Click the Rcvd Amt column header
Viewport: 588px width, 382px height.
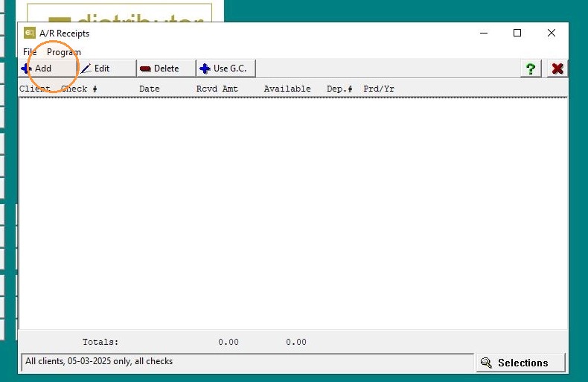coord(217,89)
